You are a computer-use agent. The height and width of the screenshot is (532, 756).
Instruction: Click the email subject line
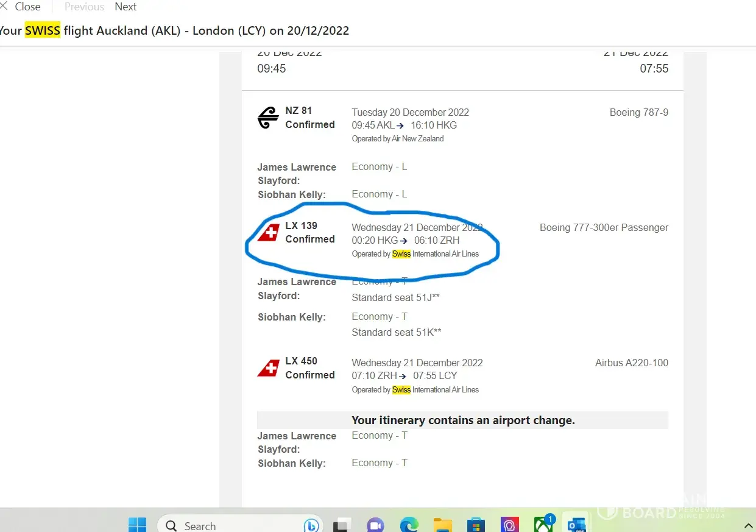tap(174, 30)
